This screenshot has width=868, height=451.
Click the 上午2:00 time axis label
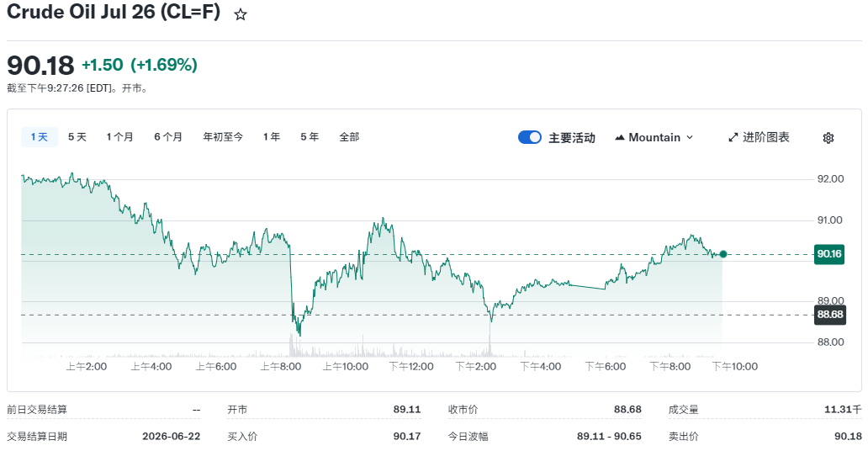(87, 367)
